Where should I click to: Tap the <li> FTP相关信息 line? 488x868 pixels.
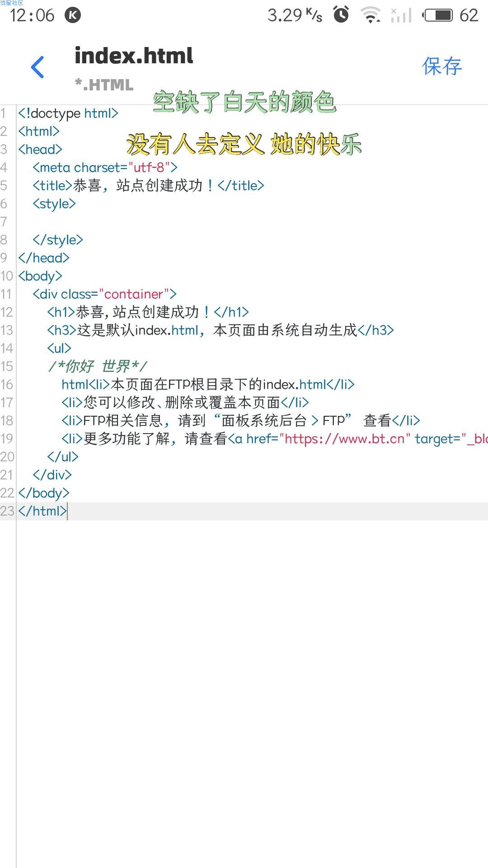point(241,420)
